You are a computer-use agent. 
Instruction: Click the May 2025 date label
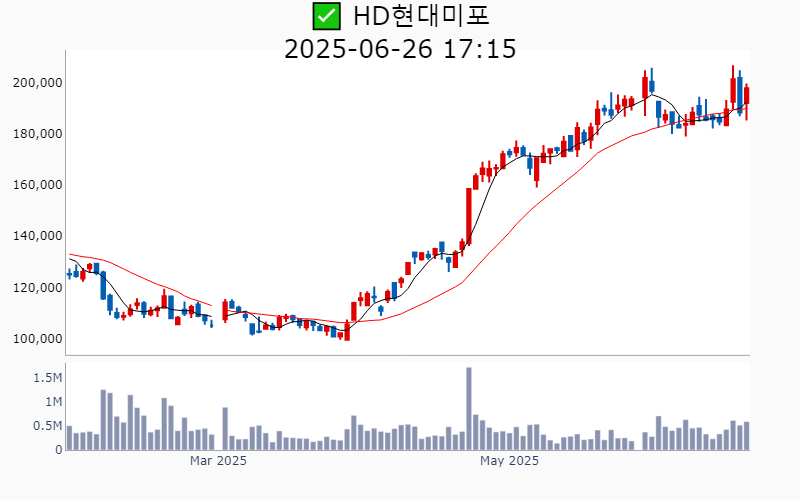pyautogui.click(x=509, y=461)
